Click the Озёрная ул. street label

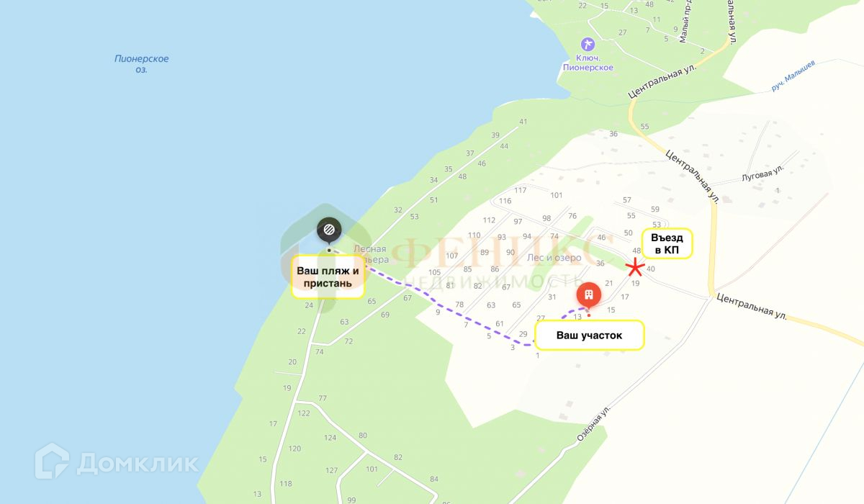click(x=594, y=424)
